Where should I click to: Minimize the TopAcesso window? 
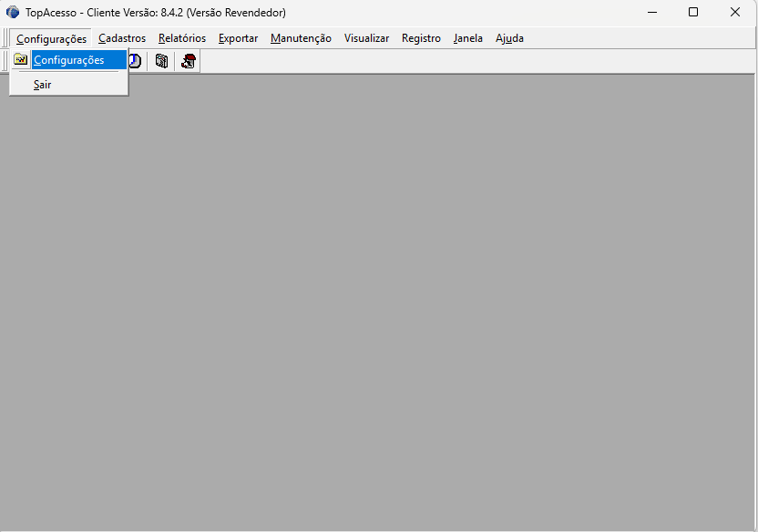pyautogui.click(x=651, y=13)
